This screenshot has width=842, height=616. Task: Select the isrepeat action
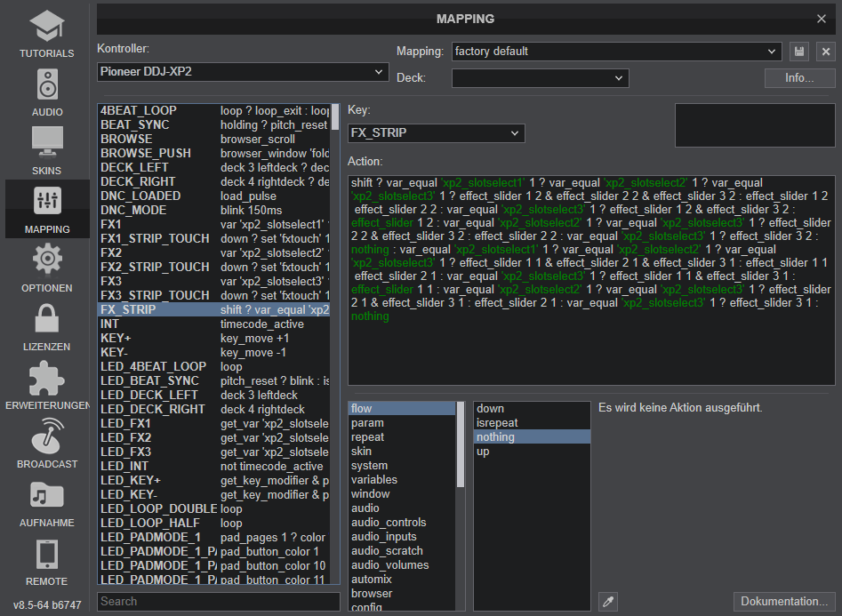pyautogui.click(x=532, y=423)
